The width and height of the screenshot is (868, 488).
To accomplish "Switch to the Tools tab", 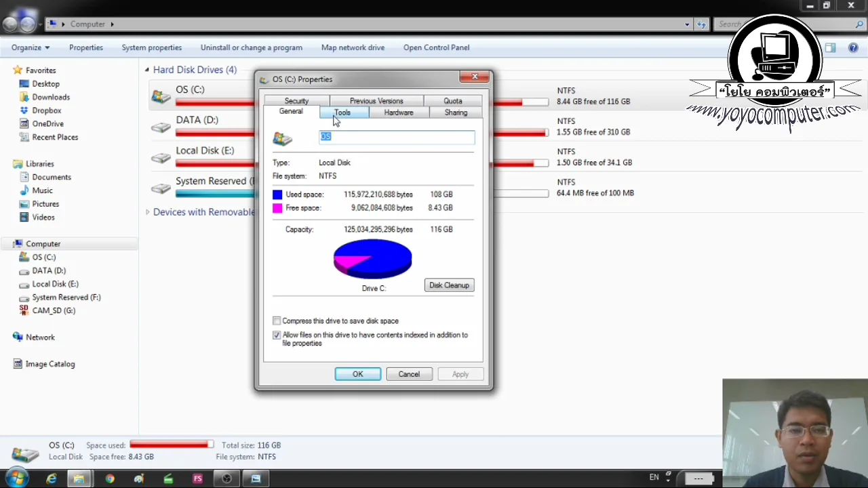I will (342, 112).
